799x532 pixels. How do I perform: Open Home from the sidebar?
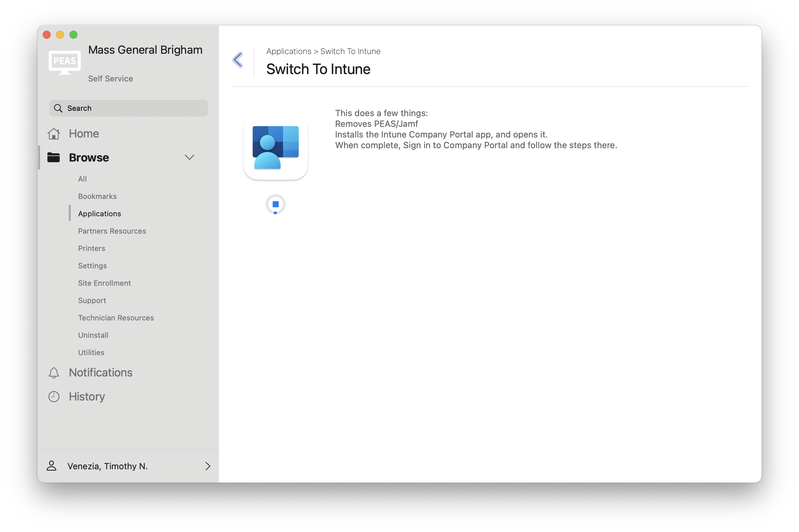(83, 134)
